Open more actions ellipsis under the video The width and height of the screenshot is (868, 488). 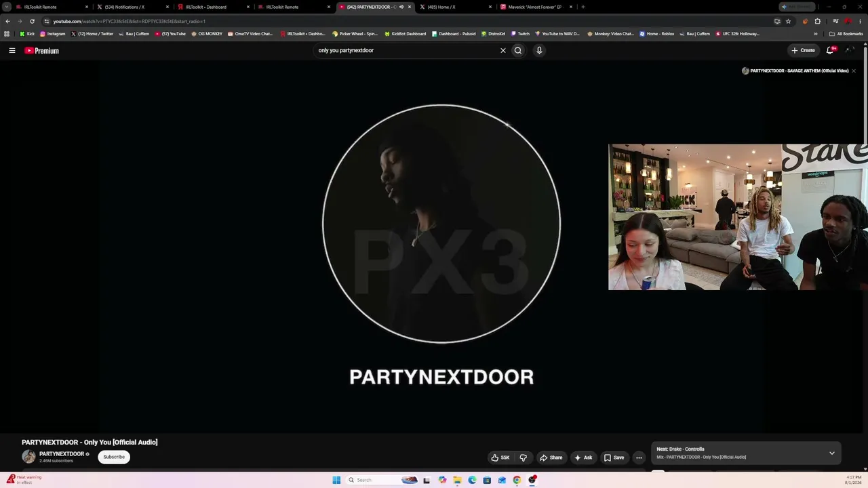(x=639, y=457)
